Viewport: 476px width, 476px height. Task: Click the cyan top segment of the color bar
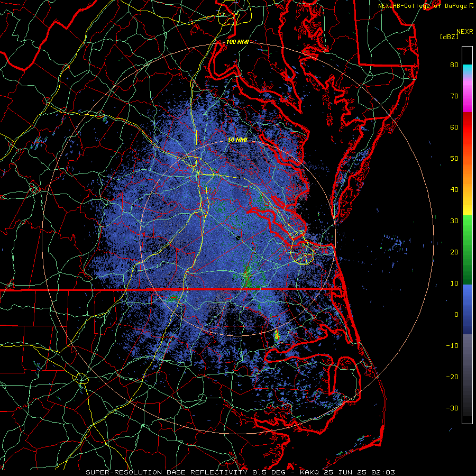coord(467,70)
